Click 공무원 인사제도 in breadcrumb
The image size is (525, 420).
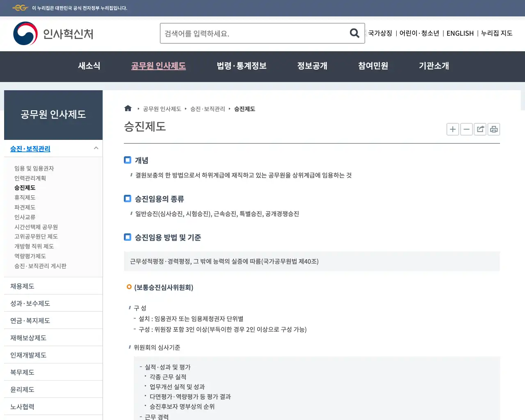[162, 109]
